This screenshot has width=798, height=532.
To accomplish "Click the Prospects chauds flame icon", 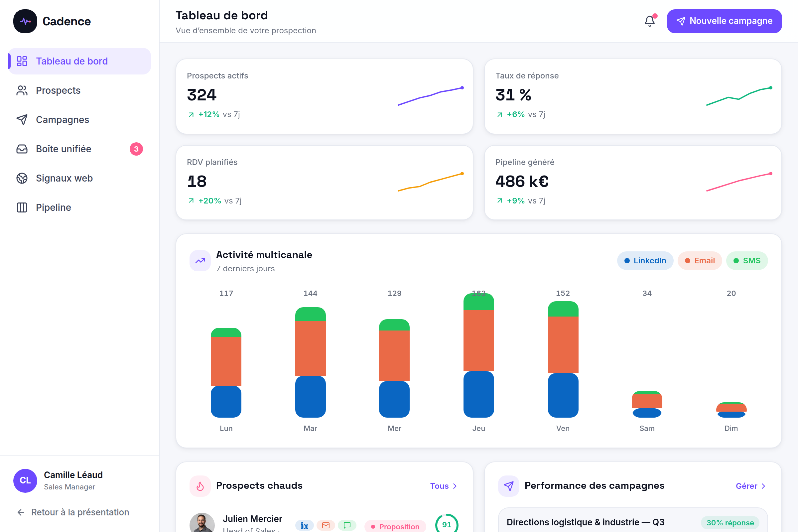I will tap(200, 486).
